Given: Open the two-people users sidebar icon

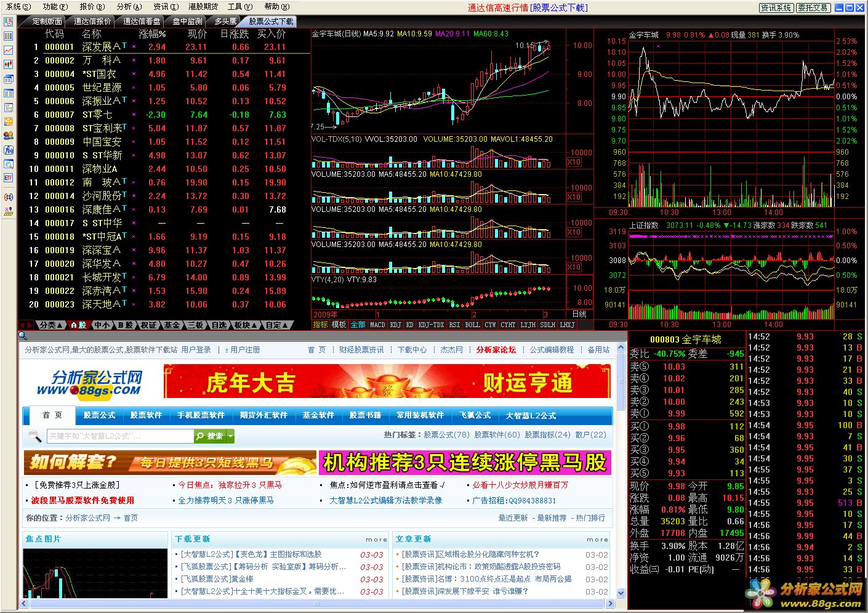Looking at the screenshot, I should click(x=9, y=136).
